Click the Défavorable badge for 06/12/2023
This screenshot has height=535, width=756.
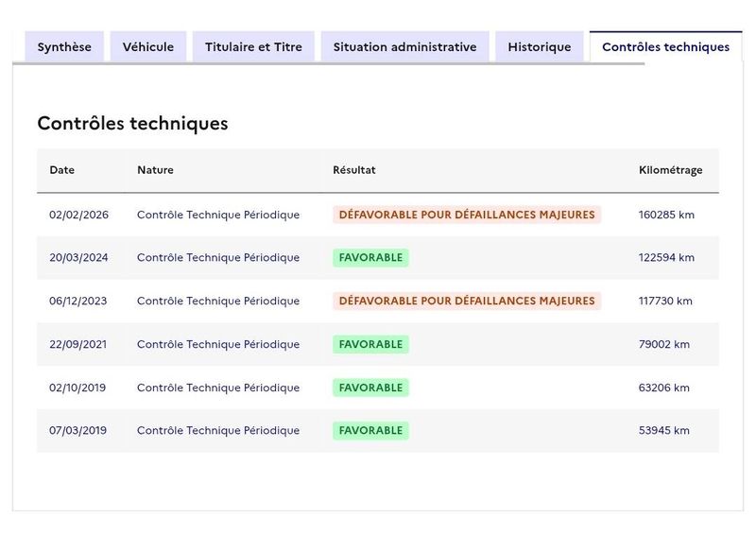point(467,301)
